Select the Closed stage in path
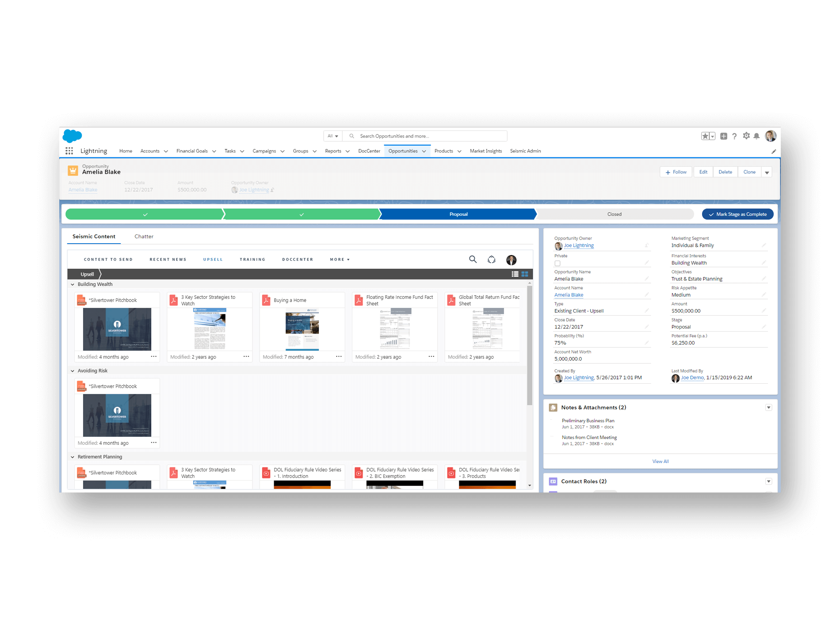 point(614,214)
